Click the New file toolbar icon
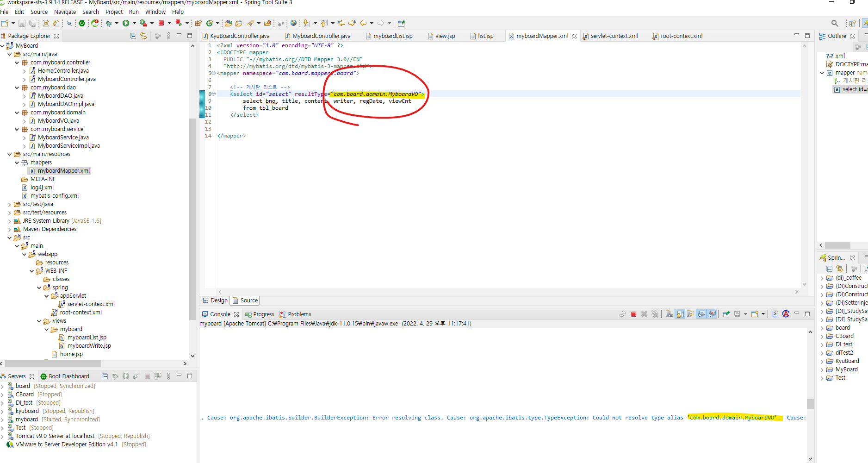The image size is (868, 463). coord(5,23)
